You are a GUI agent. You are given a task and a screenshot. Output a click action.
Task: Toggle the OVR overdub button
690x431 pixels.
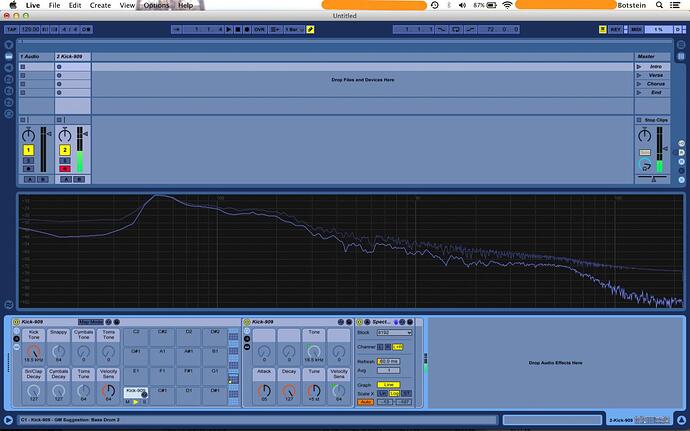260,29
